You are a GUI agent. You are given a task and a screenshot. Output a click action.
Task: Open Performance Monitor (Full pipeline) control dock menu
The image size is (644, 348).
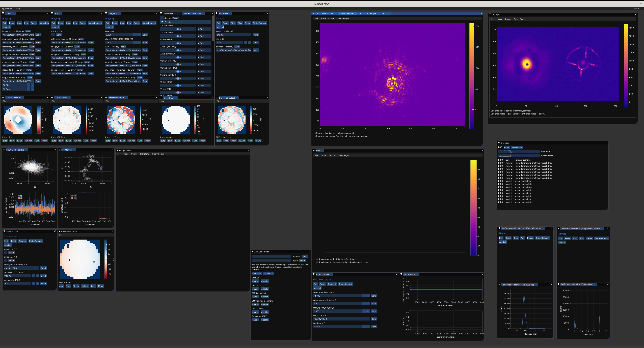tap(559, 229)
